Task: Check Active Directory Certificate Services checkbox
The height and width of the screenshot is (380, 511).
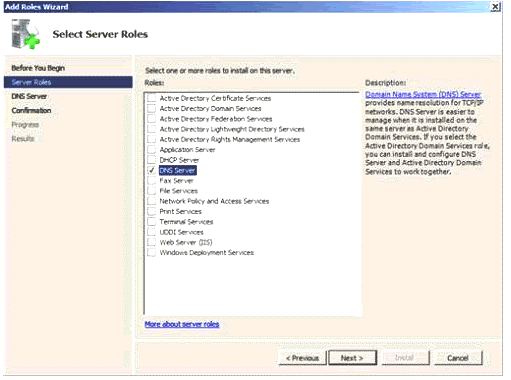Action: pos(151,98)
